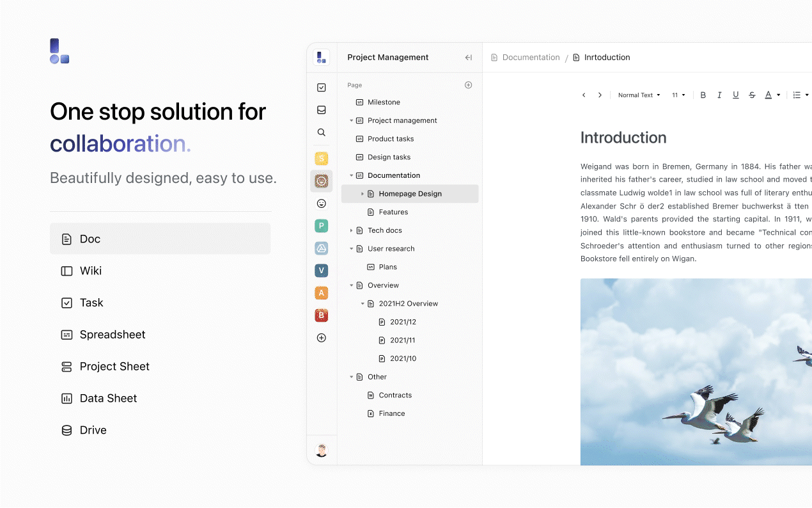Select the blue V workspace icon
This screenshot has height=508, width=812.
tap(322, 271)
